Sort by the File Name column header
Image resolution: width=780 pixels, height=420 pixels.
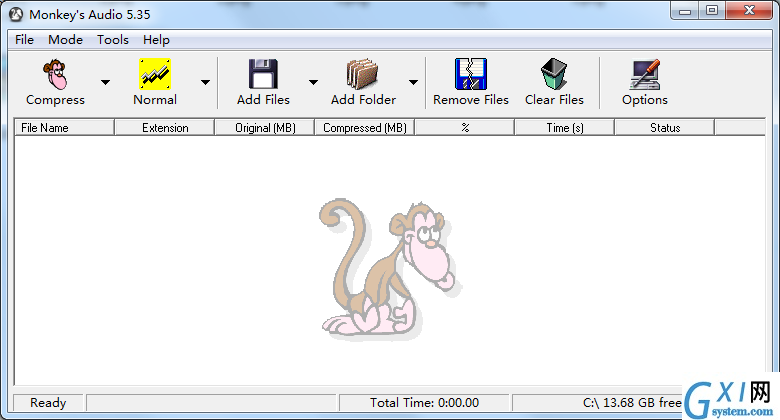(64, 127)
